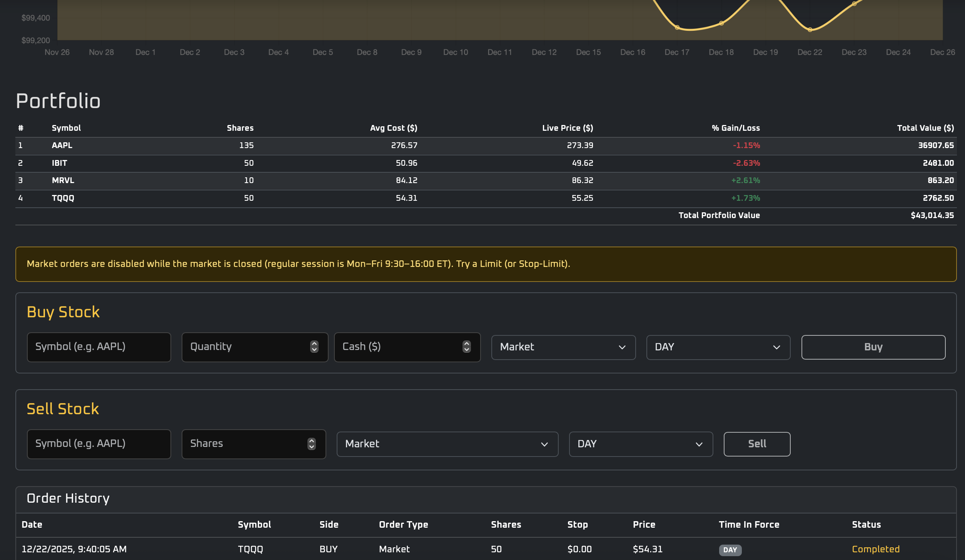Select the AAPL row in Portfolio
The image size is (965, 560).
62,145
